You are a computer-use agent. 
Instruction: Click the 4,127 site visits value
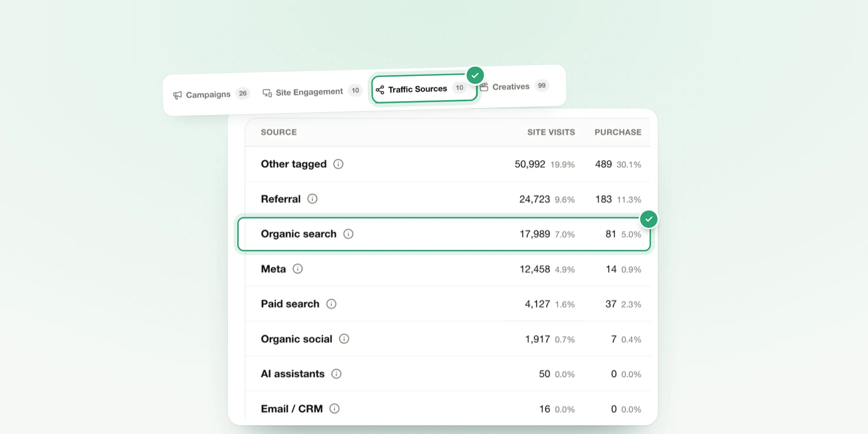pyautogui.click(x=537, y=304)
